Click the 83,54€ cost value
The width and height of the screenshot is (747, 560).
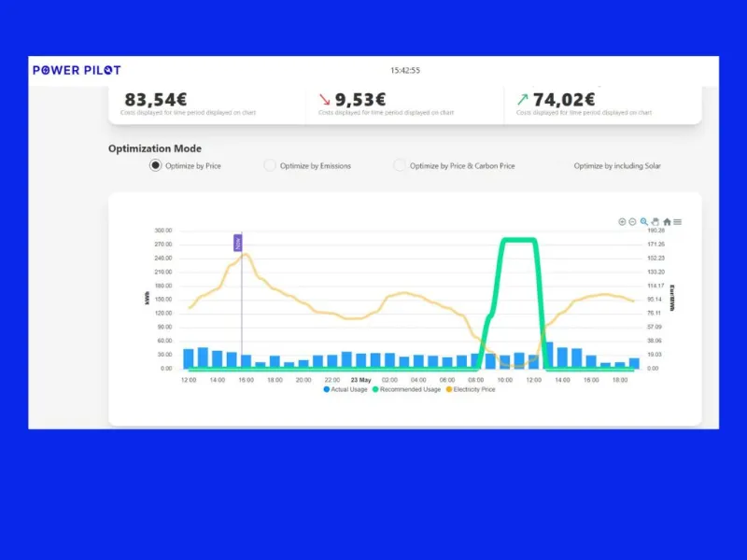(156, 100)
